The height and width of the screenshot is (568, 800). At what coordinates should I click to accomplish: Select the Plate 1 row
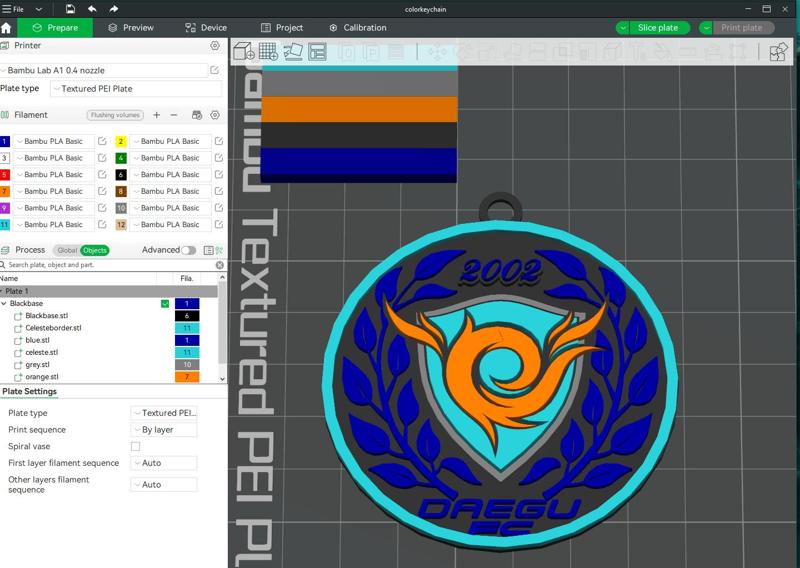coord(109,291)
